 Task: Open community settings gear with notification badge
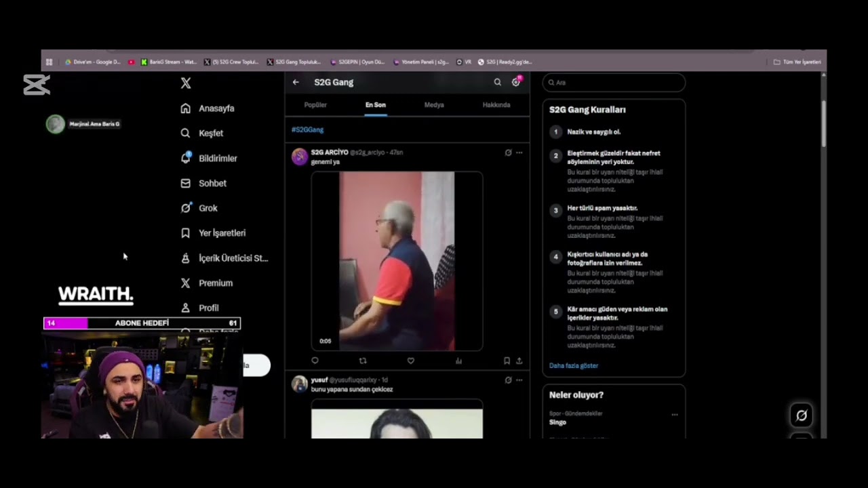(516, 82)
